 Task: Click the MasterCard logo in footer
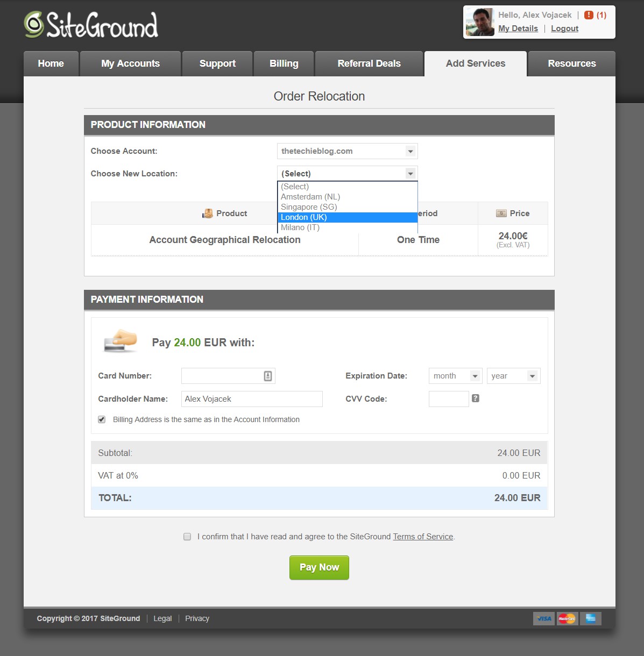click(567, 618)
